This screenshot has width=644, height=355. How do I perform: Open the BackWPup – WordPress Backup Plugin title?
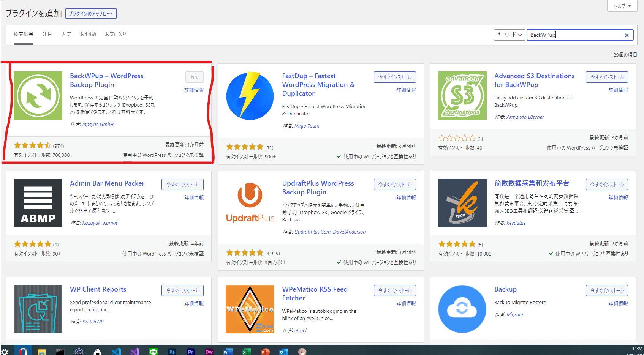click(107, 80)
